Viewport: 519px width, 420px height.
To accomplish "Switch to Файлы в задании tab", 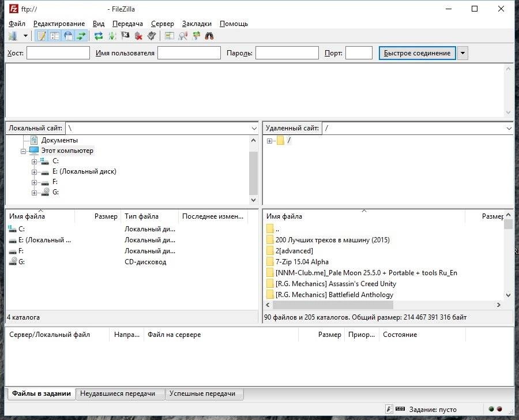I will [x=42, y=393].
